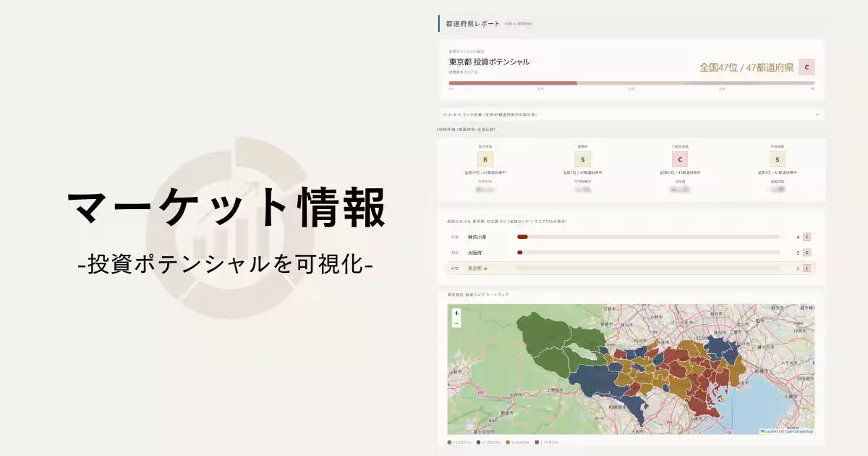
Task: Click the マーケット情報 headline
Action: click(x=226, y=208)
